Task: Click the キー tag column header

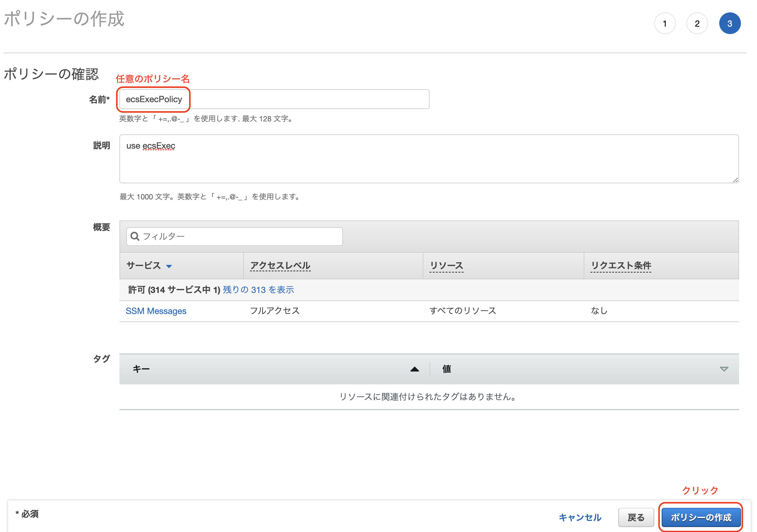Action: point(141,369)
